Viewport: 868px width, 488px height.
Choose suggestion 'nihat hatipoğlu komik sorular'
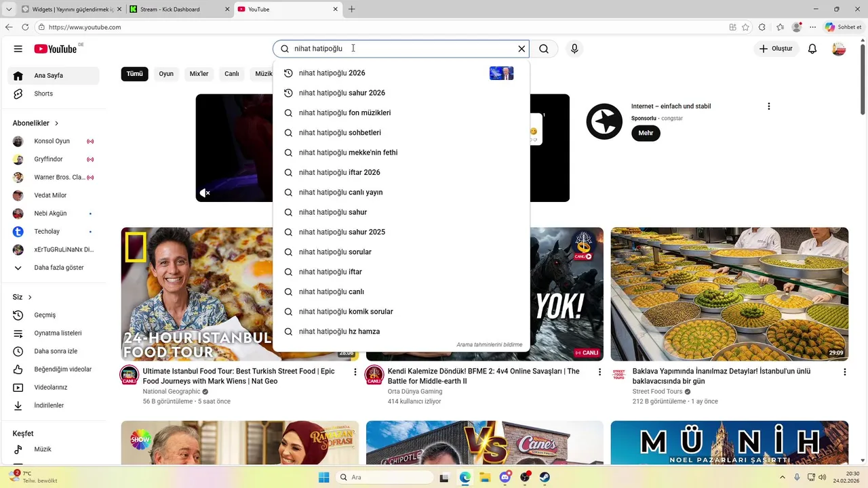coord(401,312)
